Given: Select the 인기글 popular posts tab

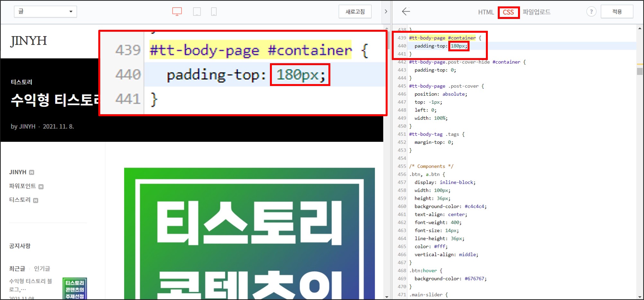Looking at the screenshot, I should coord(42,269).
